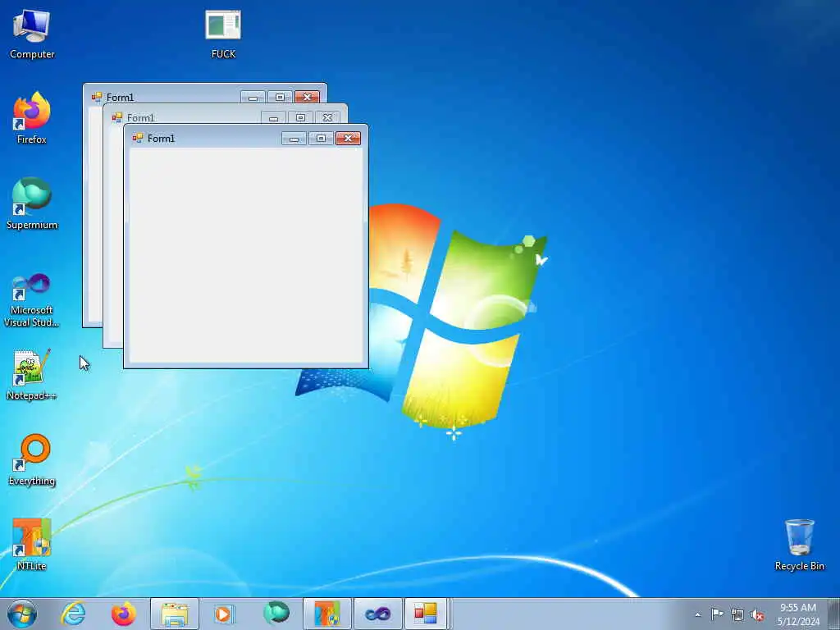This screenshot has height=630, width=840.
Task: Maximize the frontmost Form1 window
Action: coord(321,138)
